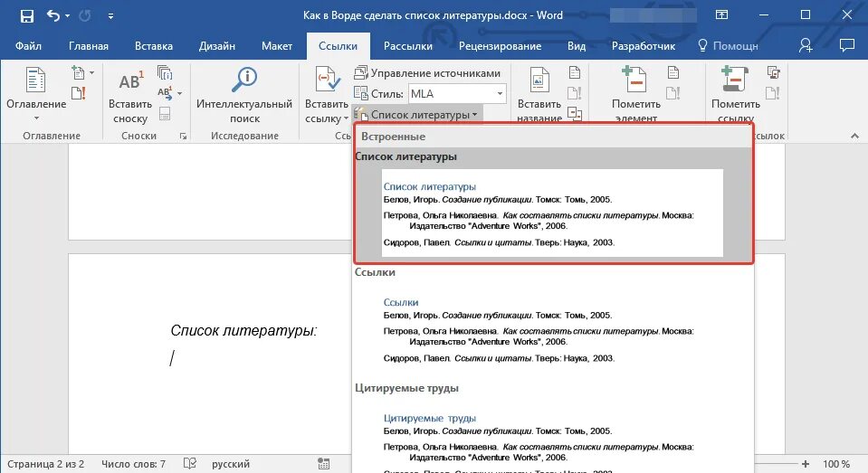Click the proofing spell-check book icon
Image resolution: width=868 pixels, height=473 pixels.
point(190,464)
